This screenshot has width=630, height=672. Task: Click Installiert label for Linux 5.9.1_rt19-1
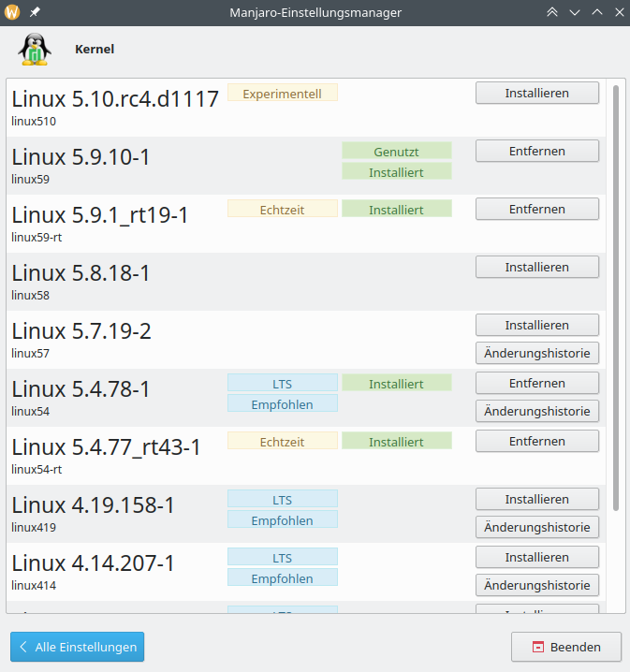point(396,209)
